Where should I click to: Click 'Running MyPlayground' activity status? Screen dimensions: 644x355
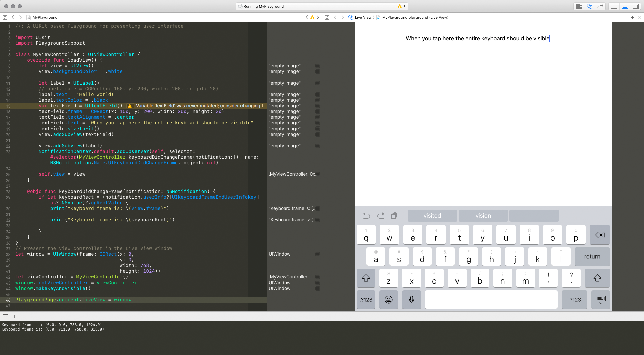point(264,6)
